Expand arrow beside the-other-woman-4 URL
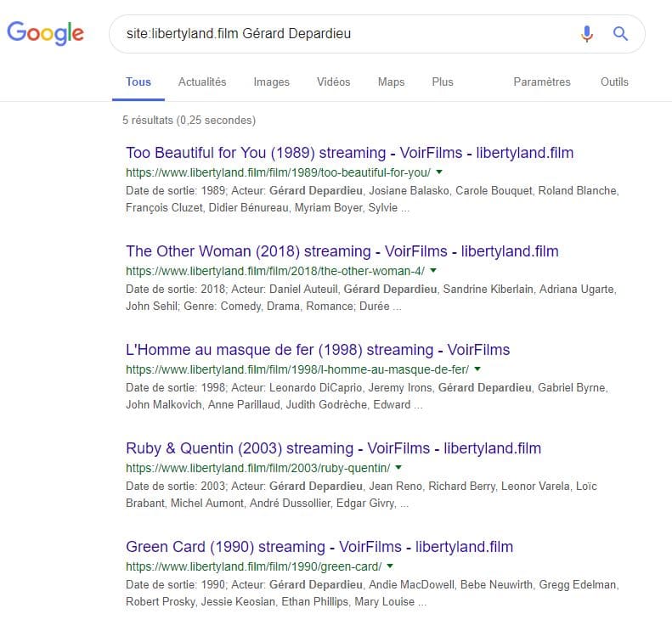 (x=433, y=271)
